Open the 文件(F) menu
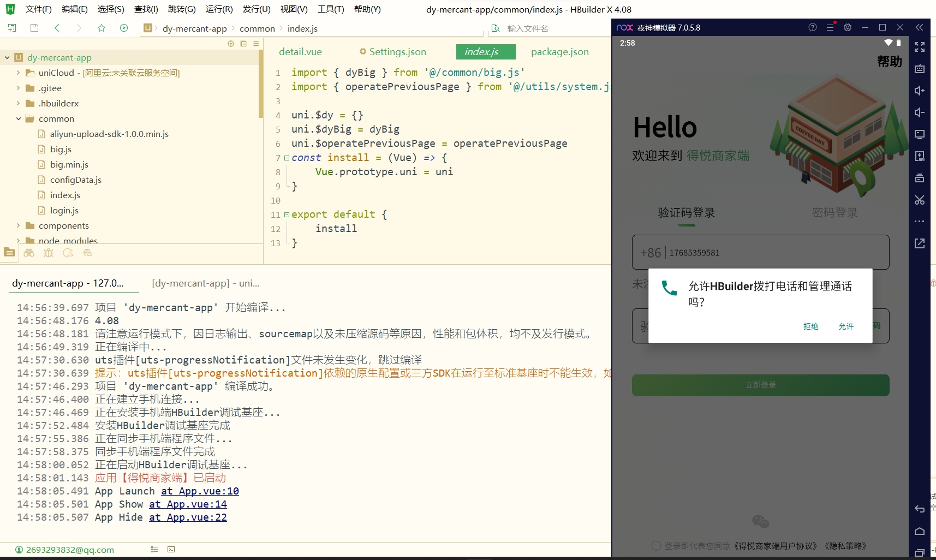936x560 pixels. pyautogui.click(x=38, y=9)
